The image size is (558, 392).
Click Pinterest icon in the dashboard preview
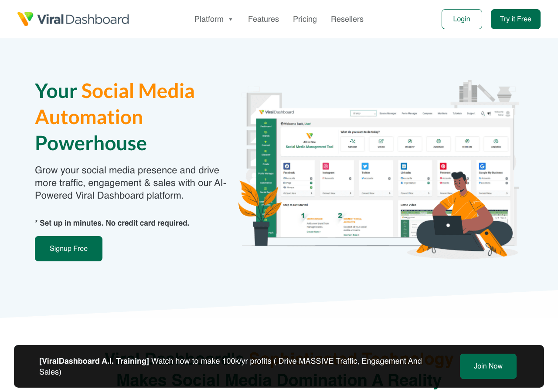click(x=443, y=166)
